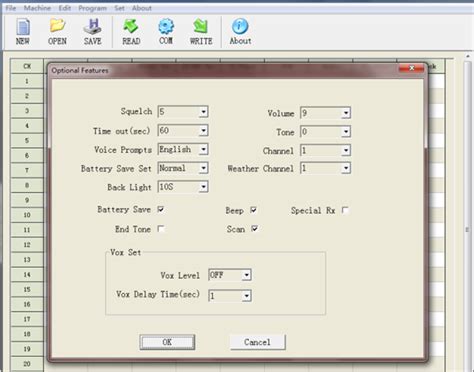Click the SAVE disk toolbar icon
Image resolution: width=474 pixels, height=372 pixels.
tap(92, 32)
